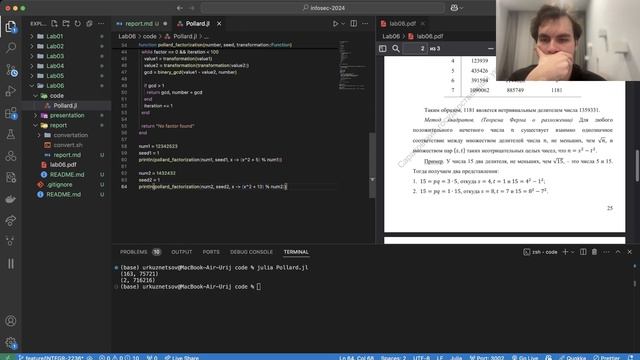Open the Testing flask view

click(11, 134)
